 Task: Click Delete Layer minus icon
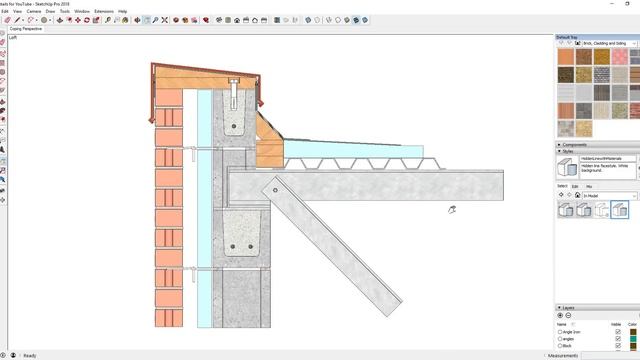click(x=568, y=316)
